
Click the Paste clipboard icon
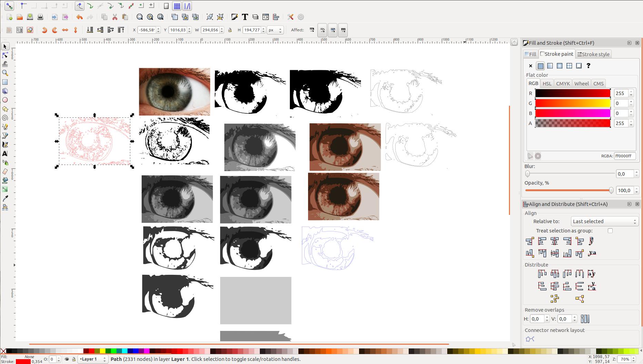click(125, 17)
